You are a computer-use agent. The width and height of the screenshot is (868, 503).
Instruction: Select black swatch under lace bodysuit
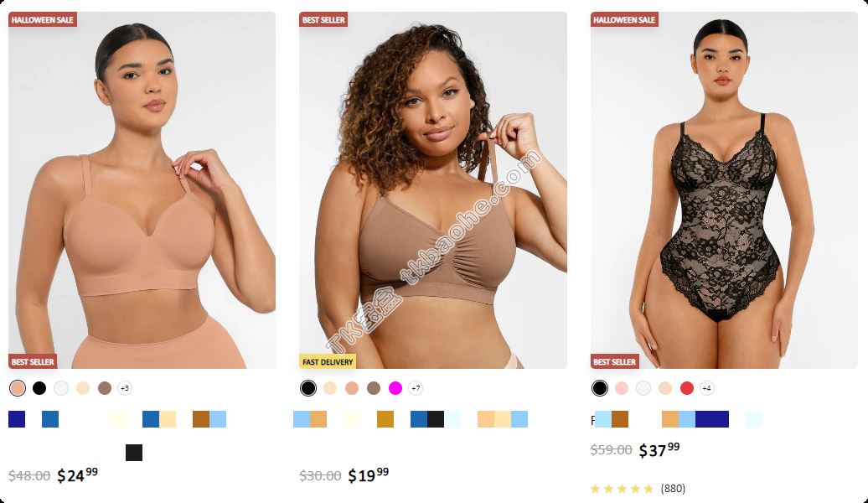(600, 388)
